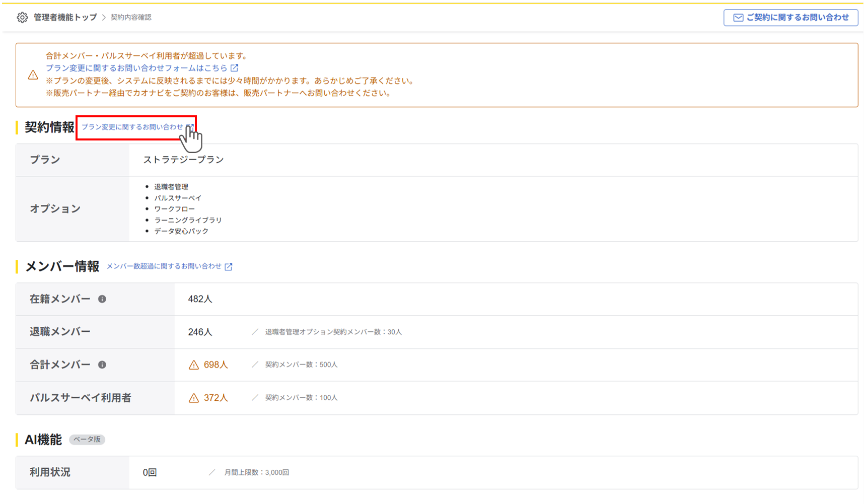The image size is (864, 504).
Task: Select the 契約内容確認 breadcrumb item
Action: (131, 18)
